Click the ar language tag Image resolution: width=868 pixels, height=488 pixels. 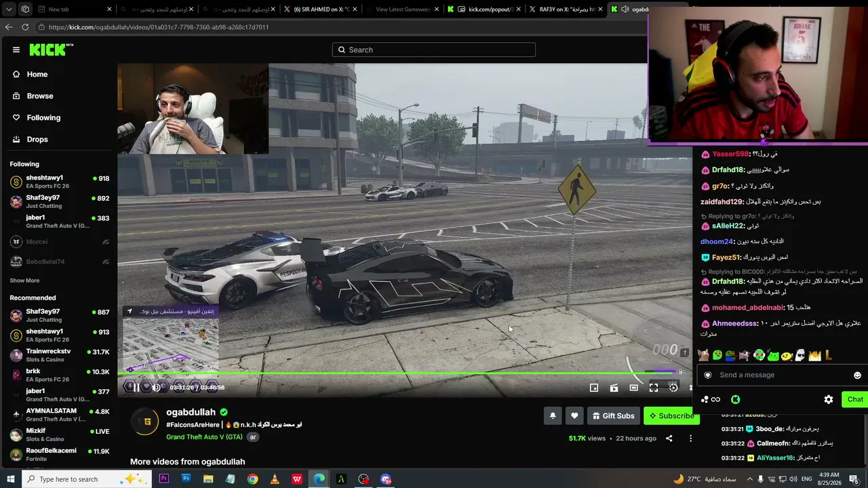pyautogui.click(x=253, y=437)
